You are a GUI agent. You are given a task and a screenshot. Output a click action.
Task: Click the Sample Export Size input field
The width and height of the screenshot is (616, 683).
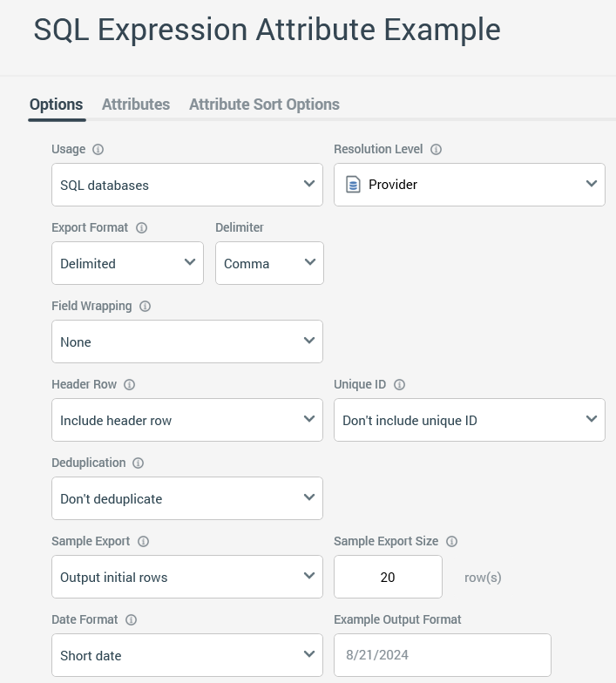pos(388,577)
